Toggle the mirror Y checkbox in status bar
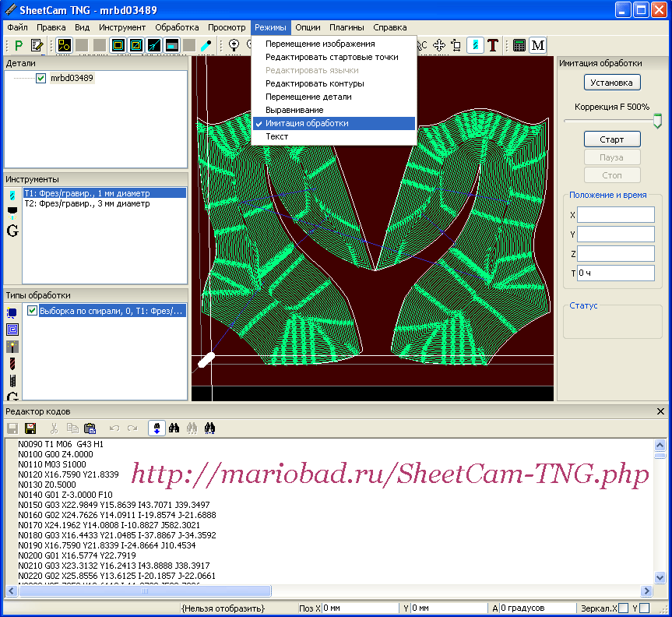672x617 pixels. pos(645,608)
